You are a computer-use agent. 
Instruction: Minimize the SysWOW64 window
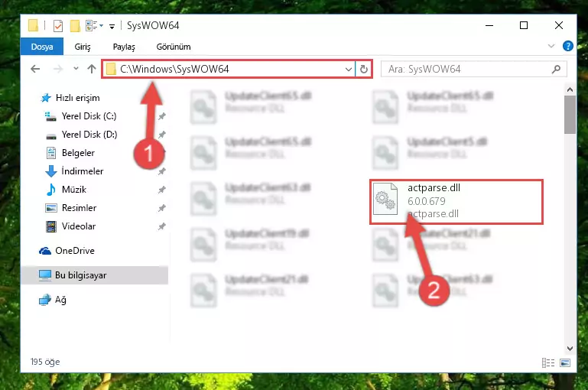coord(489,25)
